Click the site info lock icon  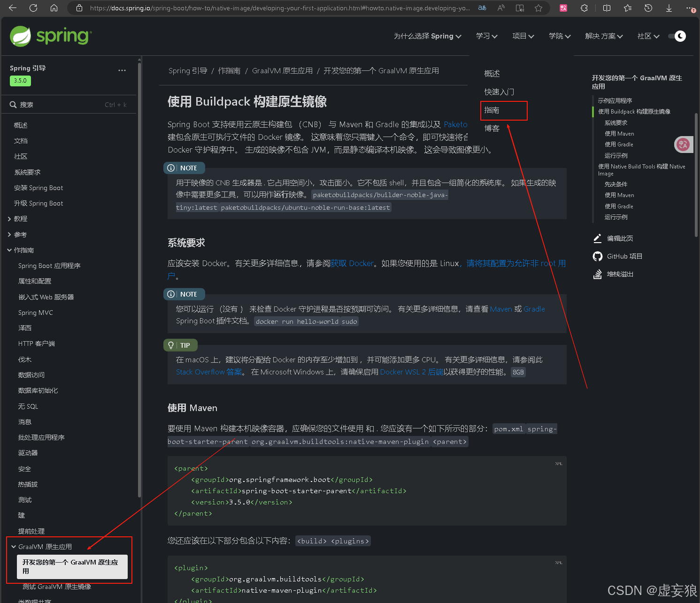79,8
